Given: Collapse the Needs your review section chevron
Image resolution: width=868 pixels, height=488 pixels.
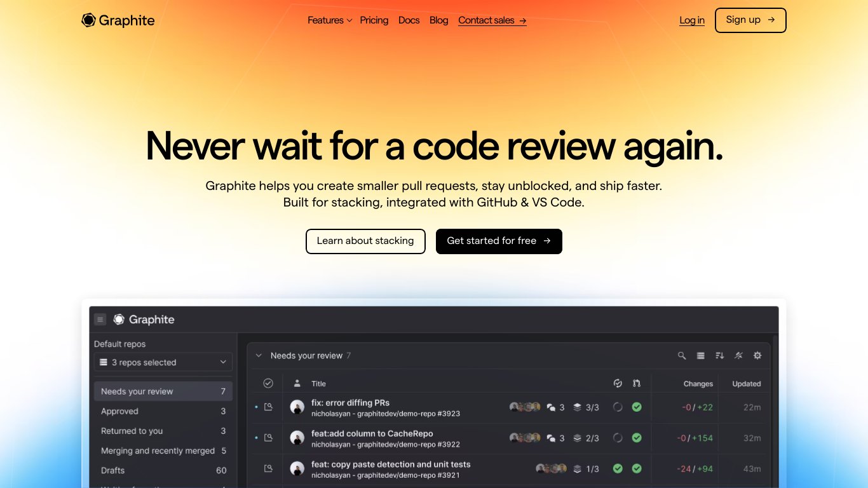Looking at the screenshot, I should pyautogui.click(x=259, y=356).
